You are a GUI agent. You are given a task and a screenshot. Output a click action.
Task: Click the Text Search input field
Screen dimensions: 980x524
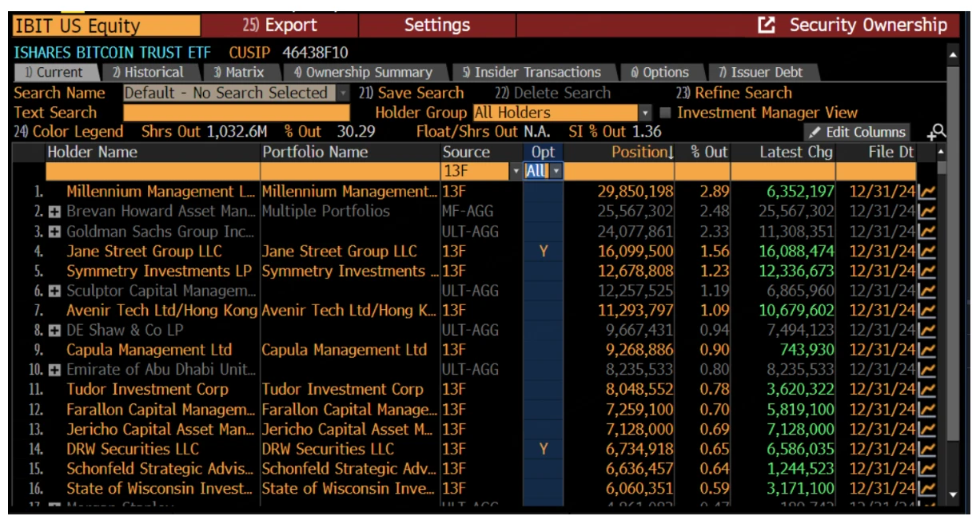tap(237, 113)
